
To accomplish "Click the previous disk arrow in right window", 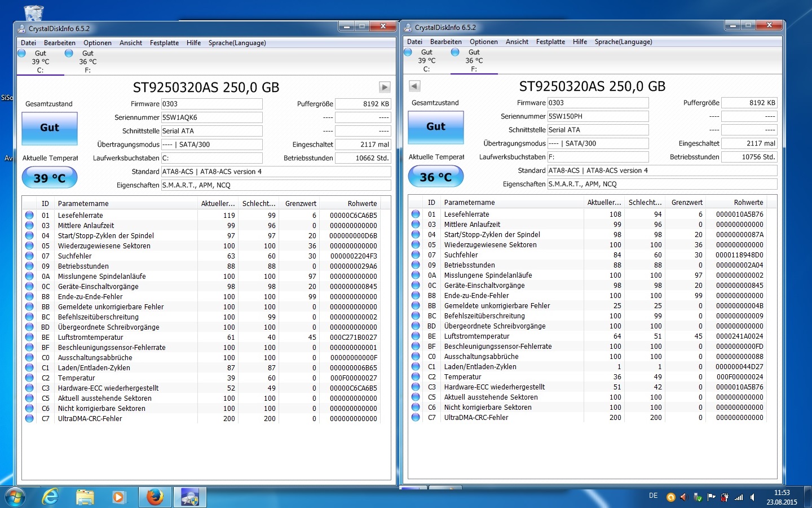I will (x=414, y=86).
